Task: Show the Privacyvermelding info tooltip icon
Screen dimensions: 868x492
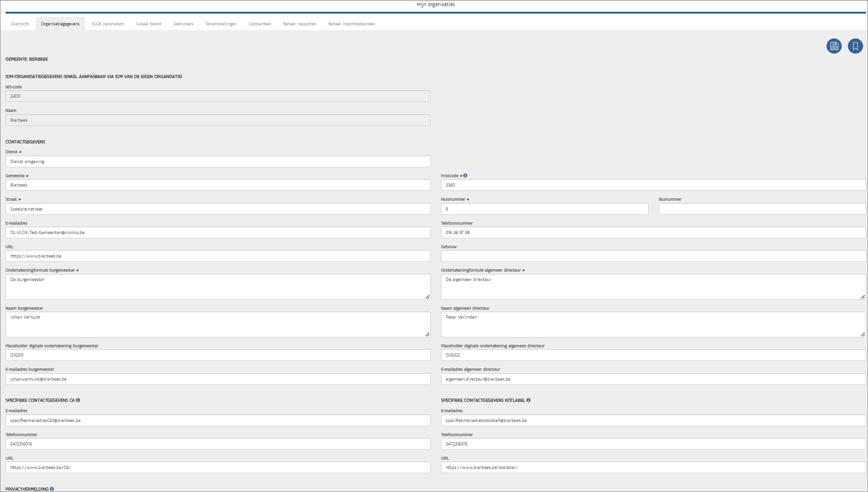Action: pyautogui.click(x=52, y=489)
